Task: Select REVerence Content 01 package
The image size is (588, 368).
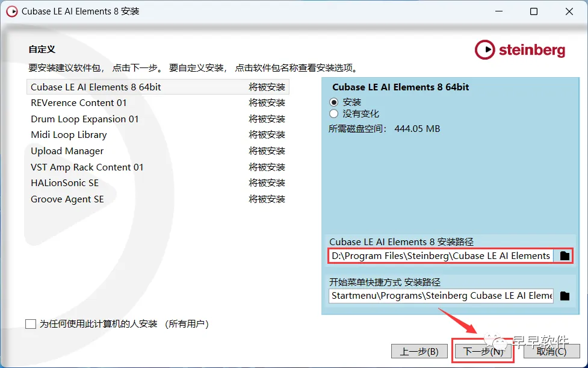Action: click(x=158, y=103)
